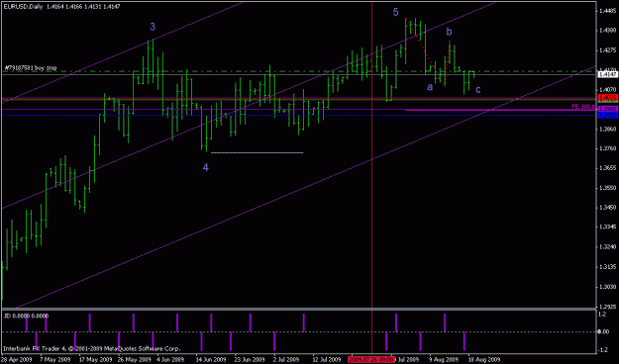619x364 pixels.
Task: Click the "JD 0.0000 0.0000" indicator label
Action: pyautogui.click(x=26, y=316)
